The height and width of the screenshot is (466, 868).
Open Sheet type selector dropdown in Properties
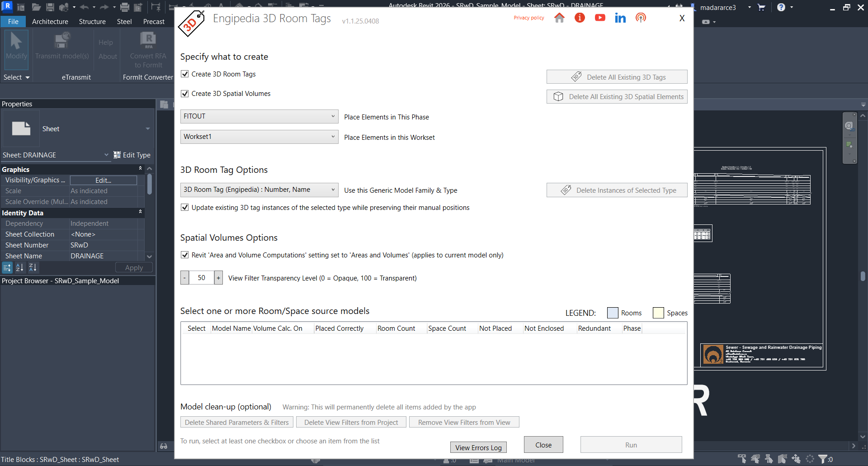pyautogui.click(x=148, y=128)
